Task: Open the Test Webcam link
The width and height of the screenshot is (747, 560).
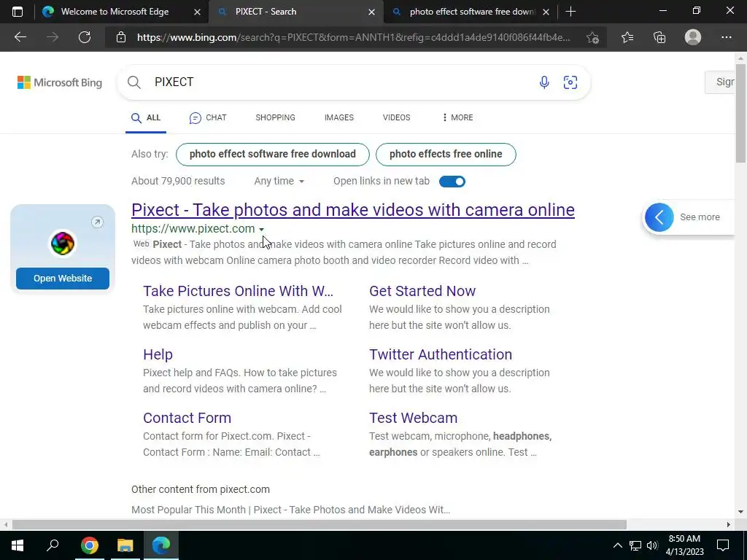Action: click(x=414, y=418)
